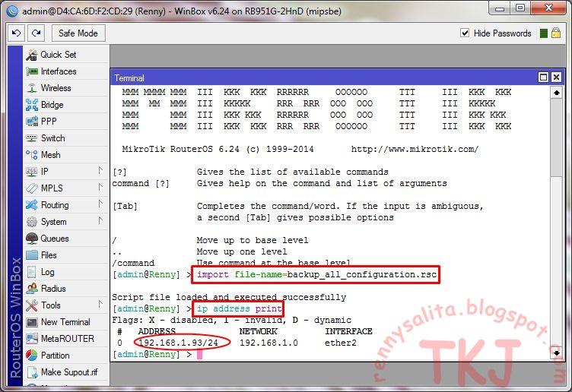The image size is (572, 392).
Task: Click the Radius users icon
Action: point(32,289)
